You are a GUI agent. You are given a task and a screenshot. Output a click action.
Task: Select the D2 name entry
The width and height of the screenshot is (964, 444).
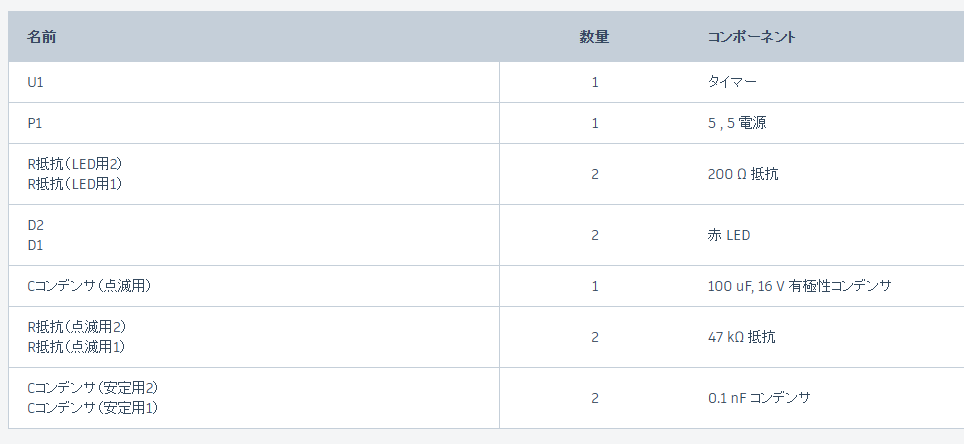click(x=36, y=225)
